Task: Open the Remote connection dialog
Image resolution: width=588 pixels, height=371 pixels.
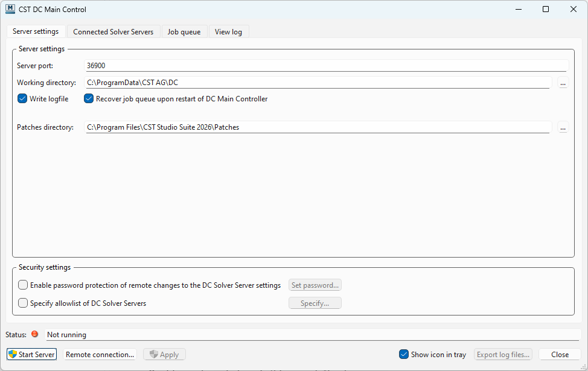Action: (x=100, y=355)
